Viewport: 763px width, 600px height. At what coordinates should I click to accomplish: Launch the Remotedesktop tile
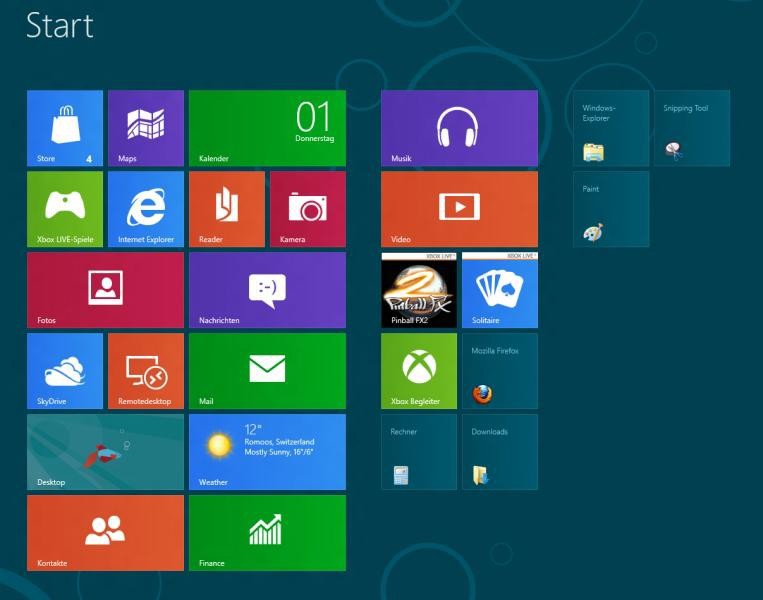pos(146,371)
